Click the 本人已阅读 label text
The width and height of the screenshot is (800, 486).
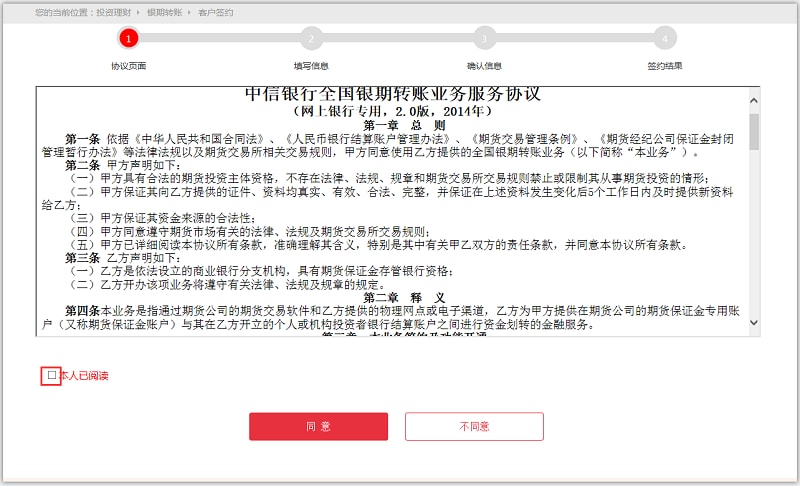tap(84, 376)
